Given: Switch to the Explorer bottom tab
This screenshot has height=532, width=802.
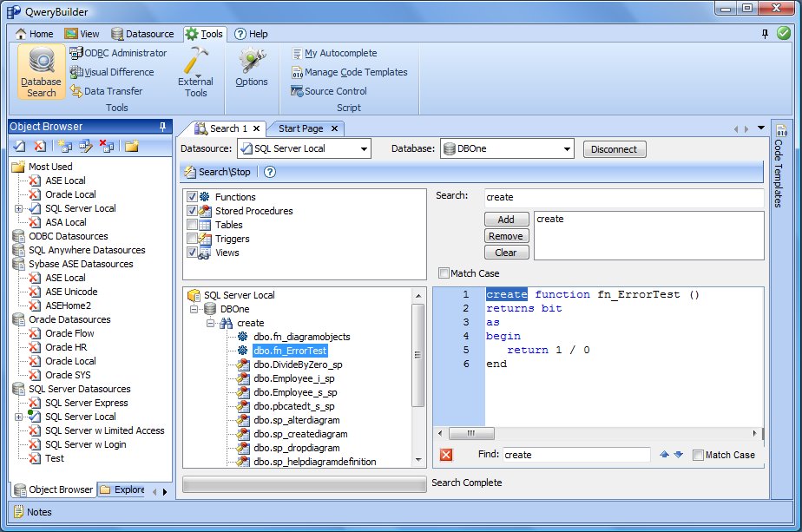Looking at the screenshot, I should (122, 489).
